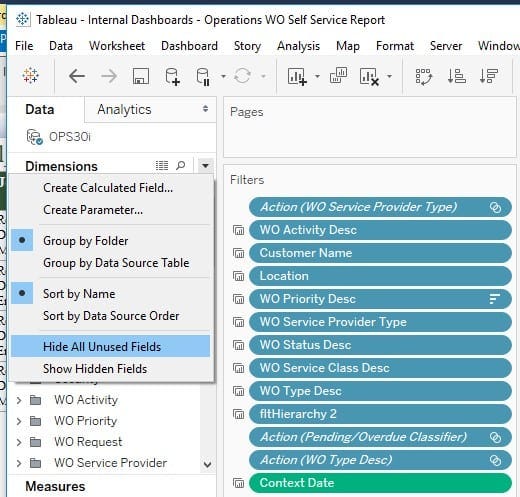Viewport: 520px width, 497px height.
Task: Select Group by Folder option
Action: click(111, 241)
